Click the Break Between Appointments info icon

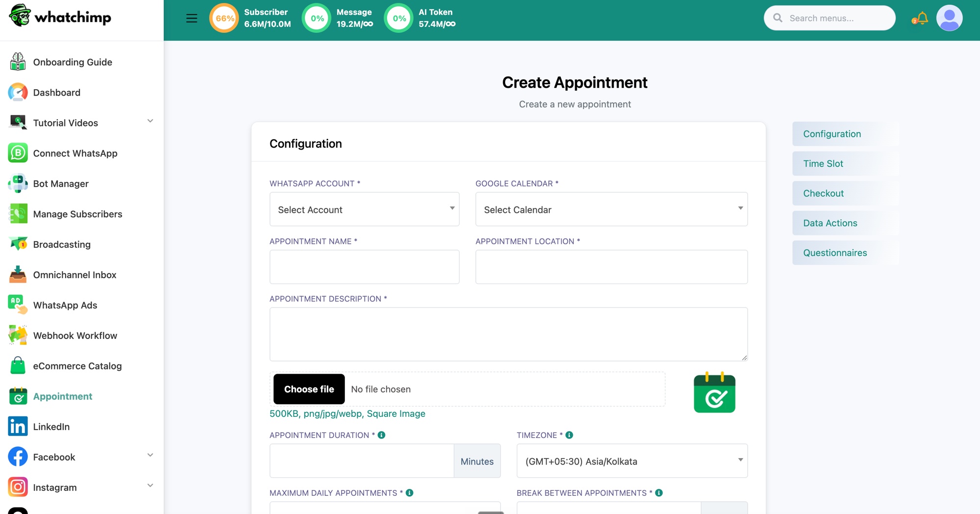tap(659, 493)
